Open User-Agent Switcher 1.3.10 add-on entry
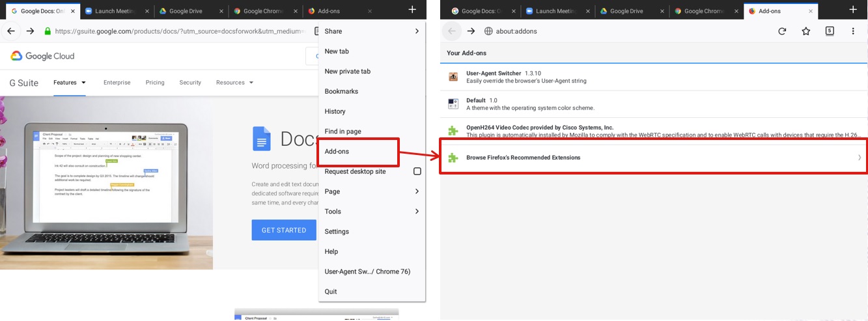868x321 pixels. pos(654,77)
